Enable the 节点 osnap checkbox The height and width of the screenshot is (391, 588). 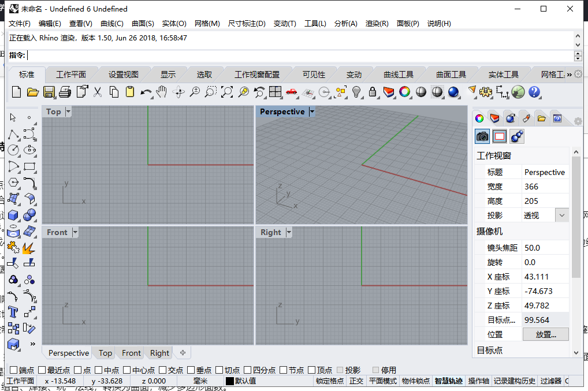[284, 370]
